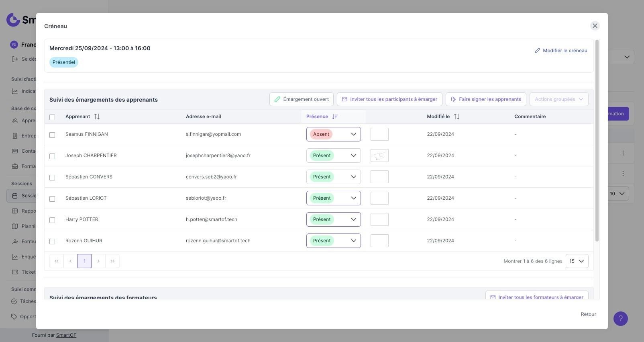This screenshot has width=644, height=342.
Task: Select the checkbox for Rozenn GUIHUR
Action: tap(52, 242)
